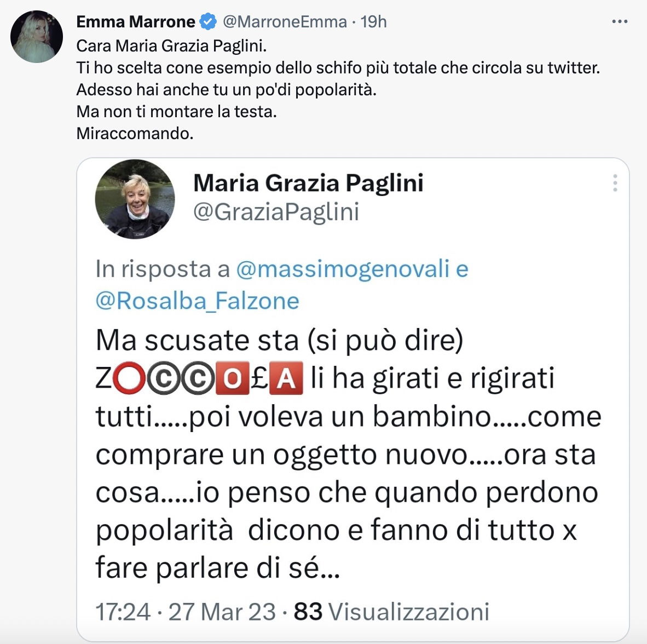647x644 pixels.
Task: Open the @massimogenovali mention
Action: (x=343, y=269)
